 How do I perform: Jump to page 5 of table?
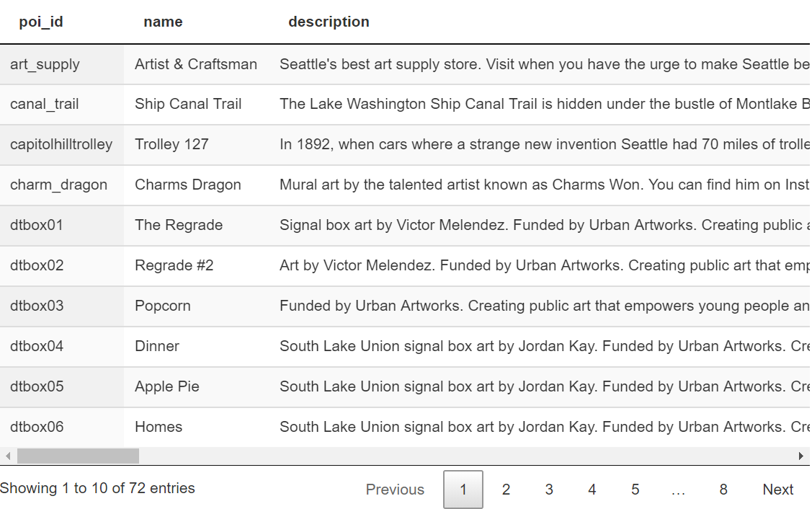tap(635, 490)
